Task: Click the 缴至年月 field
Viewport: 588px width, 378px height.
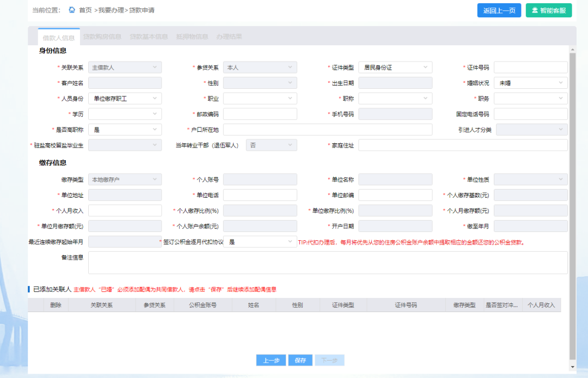Action: 531,226
